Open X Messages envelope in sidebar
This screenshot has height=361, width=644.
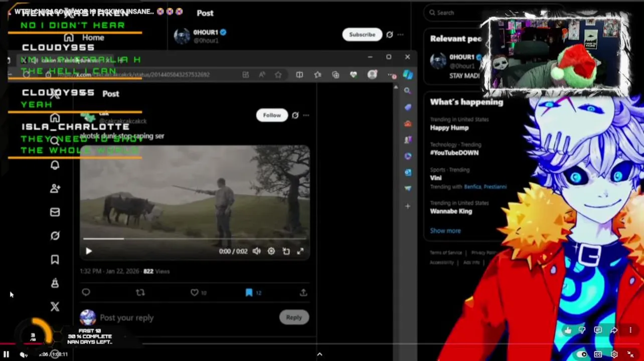[x=55, y=212]
